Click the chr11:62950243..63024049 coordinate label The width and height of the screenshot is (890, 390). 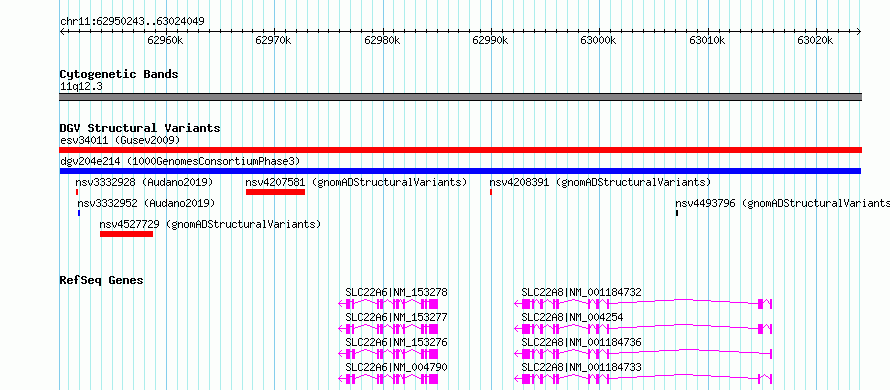(132, 22)
